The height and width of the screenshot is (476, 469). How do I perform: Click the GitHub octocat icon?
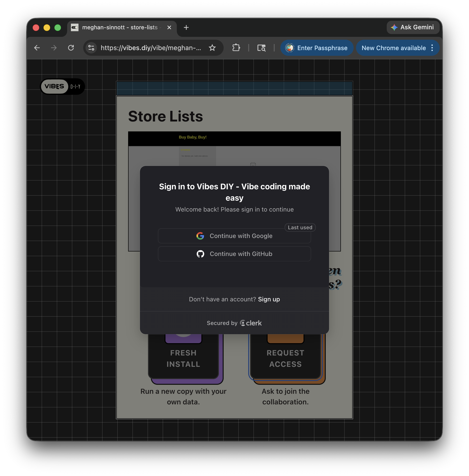tap(200, 254)
